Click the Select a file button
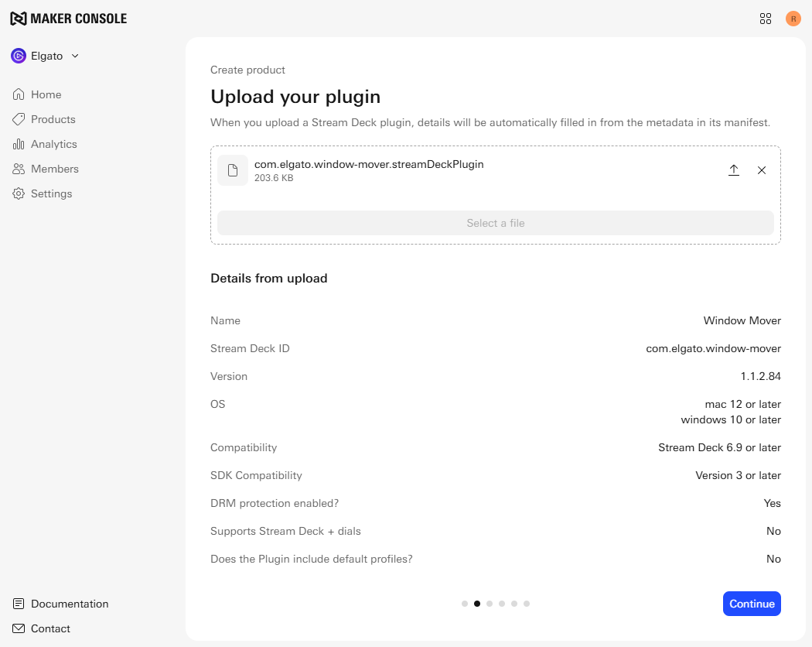Image resolution: width=812 pixels, height=647 pixels. point(495,223)
